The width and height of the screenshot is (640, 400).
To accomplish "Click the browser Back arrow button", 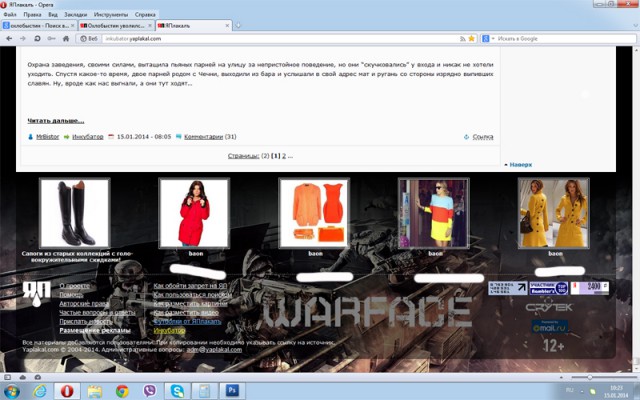I will [9, 38].
